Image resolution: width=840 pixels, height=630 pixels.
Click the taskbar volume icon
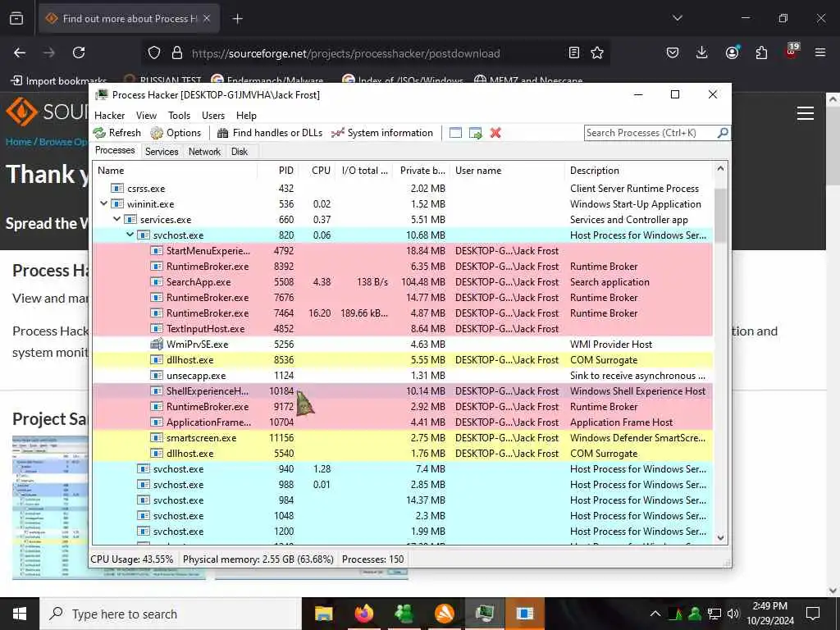click(733, 614)
